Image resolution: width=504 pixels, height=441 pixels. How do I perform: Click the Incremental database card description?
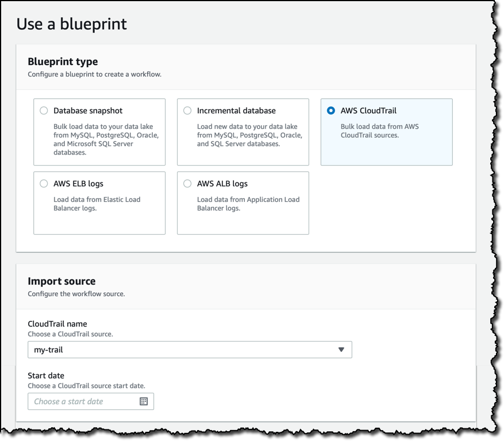coord(250,135)
